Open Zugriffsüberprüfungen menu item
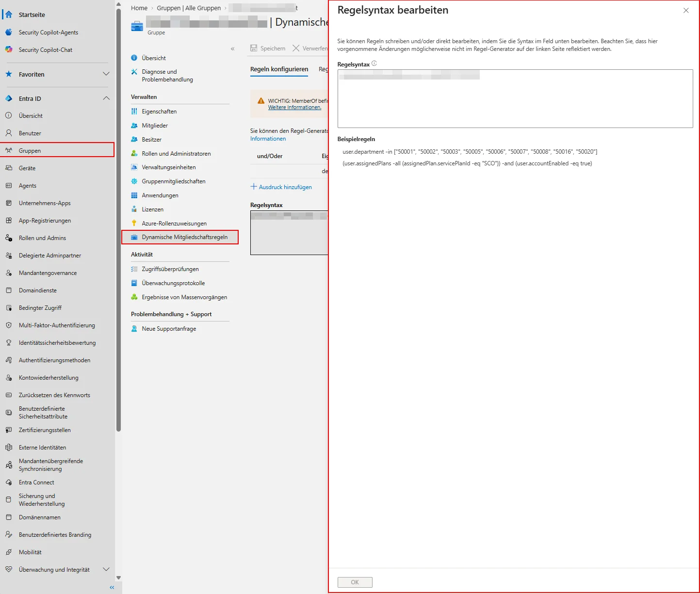The image size is (700, 594). (170, 269)
